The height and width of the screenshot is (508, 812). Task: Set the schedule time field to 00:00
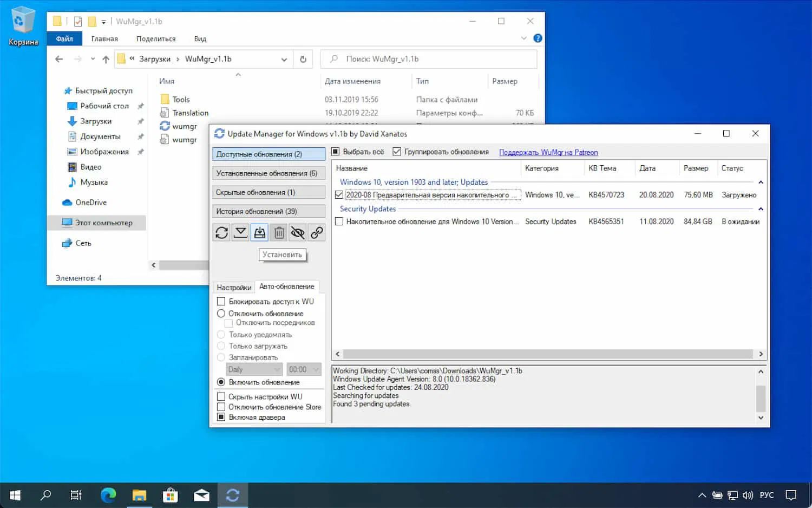tap(303, 369)
